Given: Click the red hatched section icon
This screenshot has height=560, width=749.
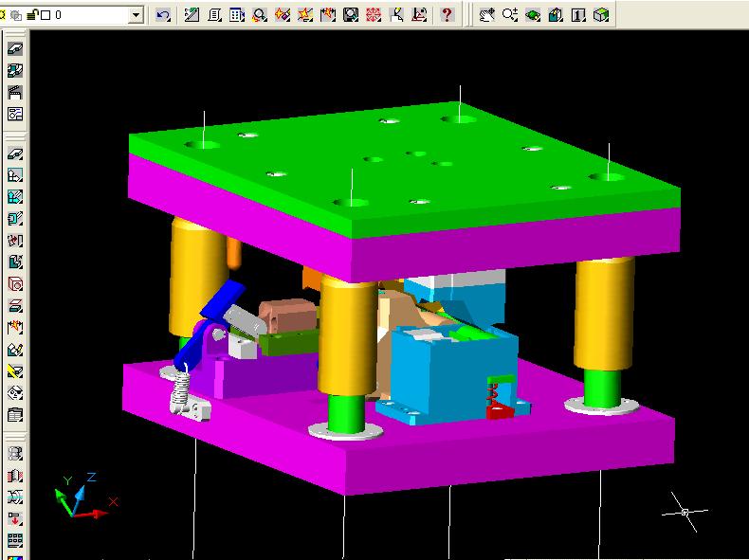Looking at the screenshot, I should pyautogui.click(x=15, y=476).
